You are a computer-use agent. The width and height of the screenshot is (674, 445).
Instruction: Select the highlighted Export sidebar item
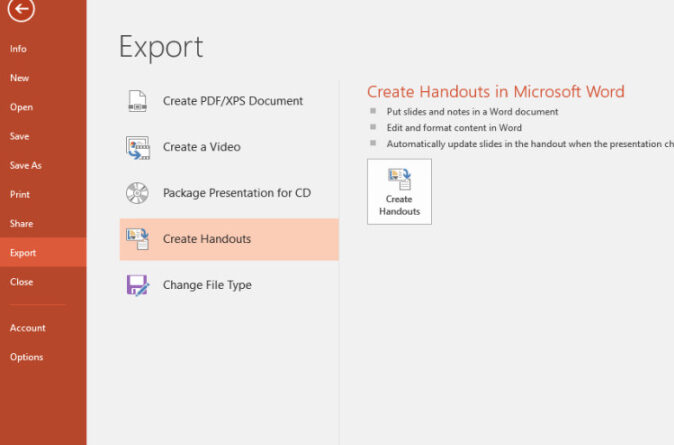click(23, 253)
